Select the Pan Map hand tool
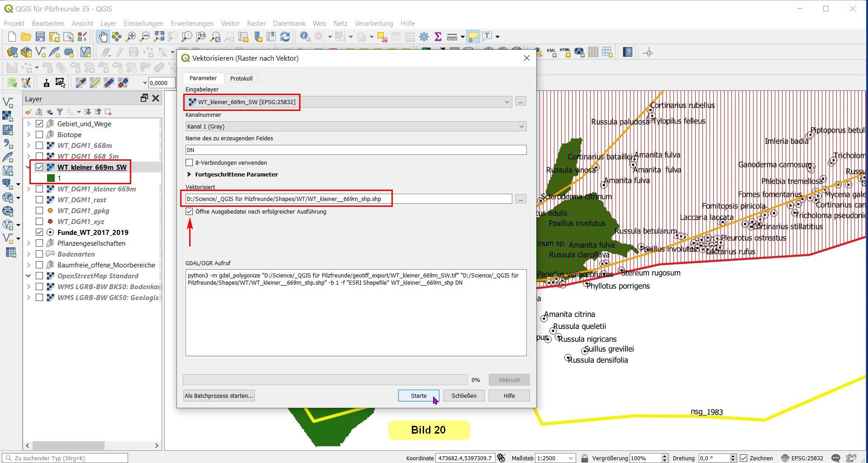The image size is (868, 463). [x=103, y=37]
